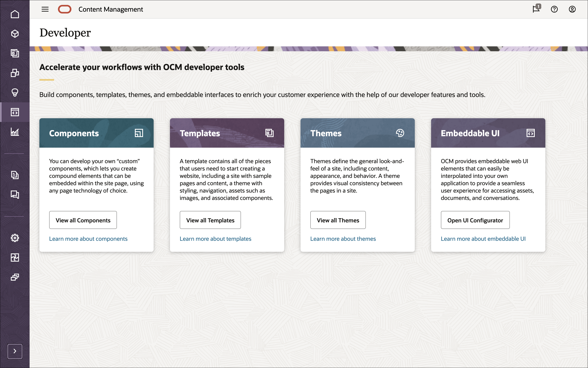Open the Home page from the sidebar
588x368 pixels.
coord(15,14)
